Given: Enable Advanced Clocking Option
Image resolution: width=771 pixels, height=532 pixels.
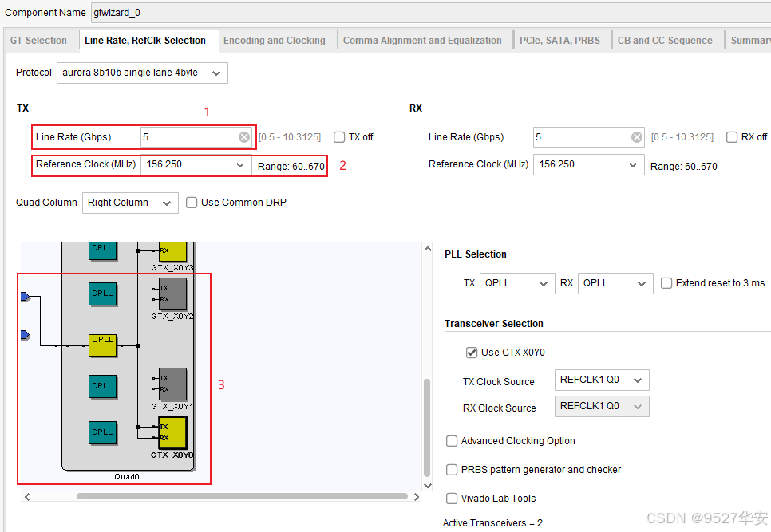Looking at the screenshot, I should pyautogui.click(x=452, y=441).
